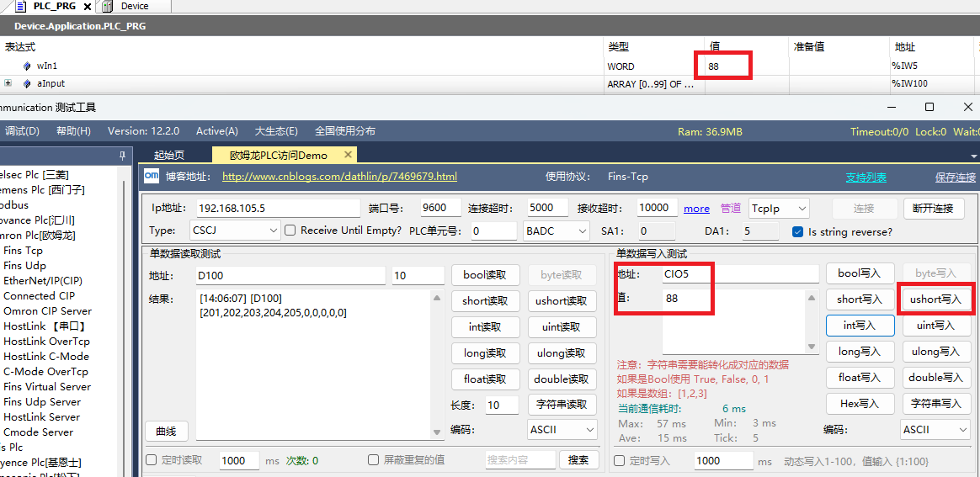Click the wIn1 variable icon
Screen dimensions: 980x477
(27, 66)
